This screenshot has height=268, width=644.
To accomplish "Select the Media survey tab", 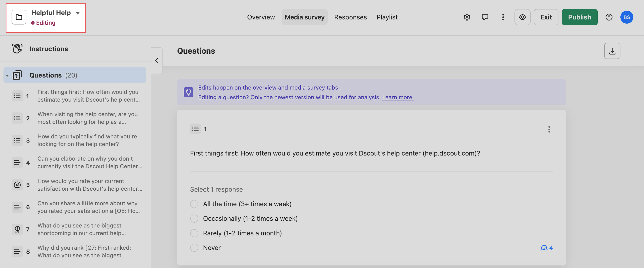I will pyautogui.click(x=304, y=17).
